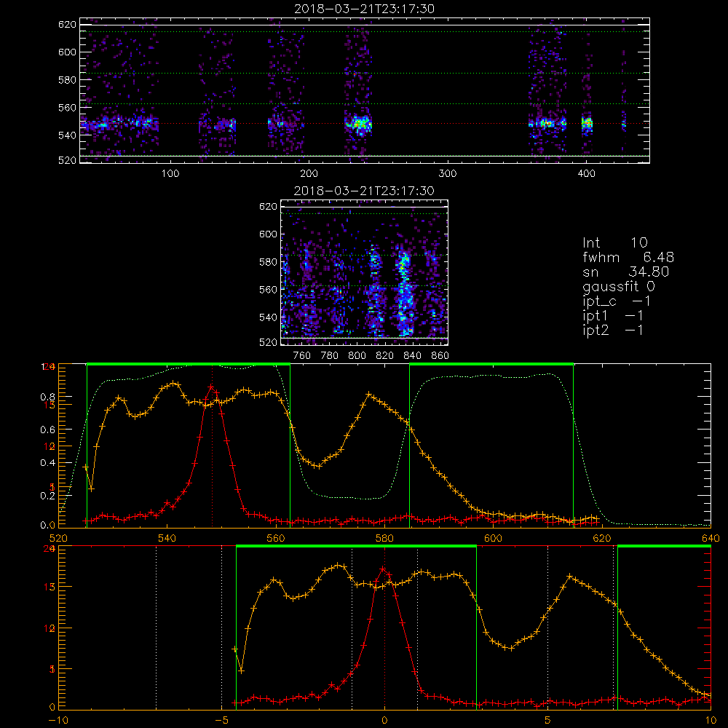Click the 760 label on middle image x-axis
The image size is (728, 728).
tap(302, 356)
